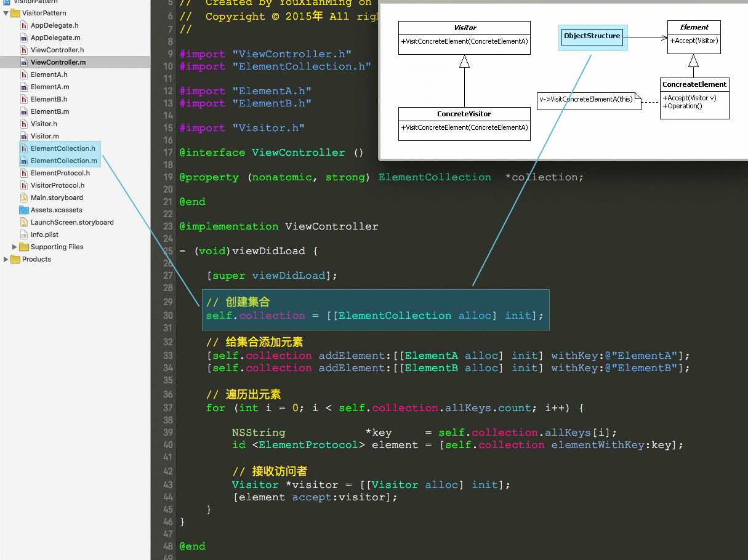Click the Element class box in diagram
748x560 pixels.
click(x=694, y=37)
